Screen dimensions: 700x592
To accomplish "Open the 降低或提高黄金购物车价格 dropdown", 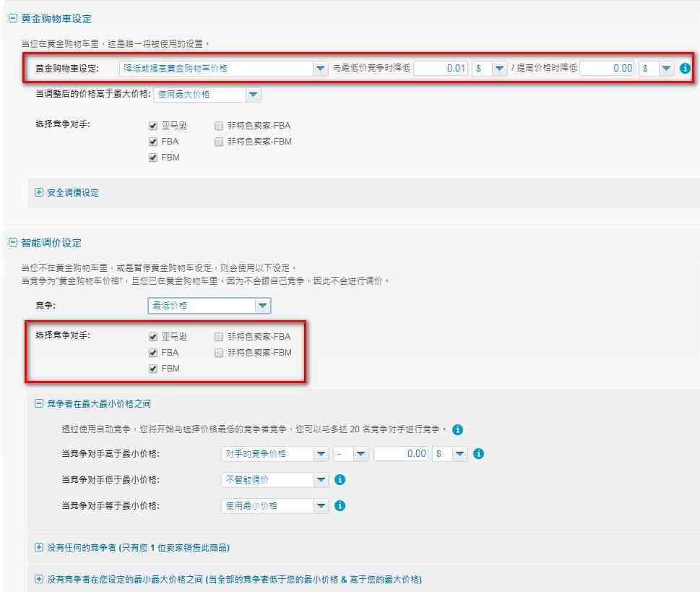I will coord(320,69).
